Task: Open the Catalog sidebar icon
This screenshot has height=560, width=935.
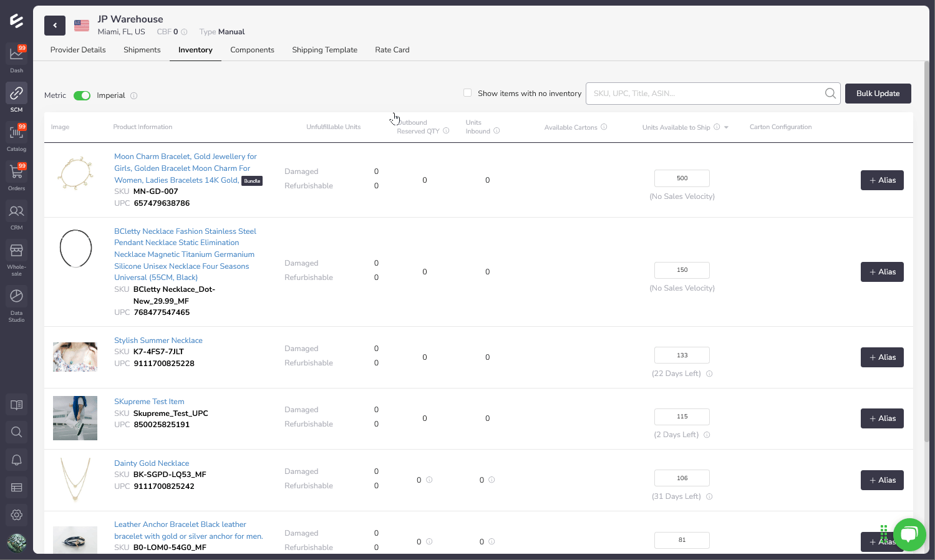Action: coord(16,133)
